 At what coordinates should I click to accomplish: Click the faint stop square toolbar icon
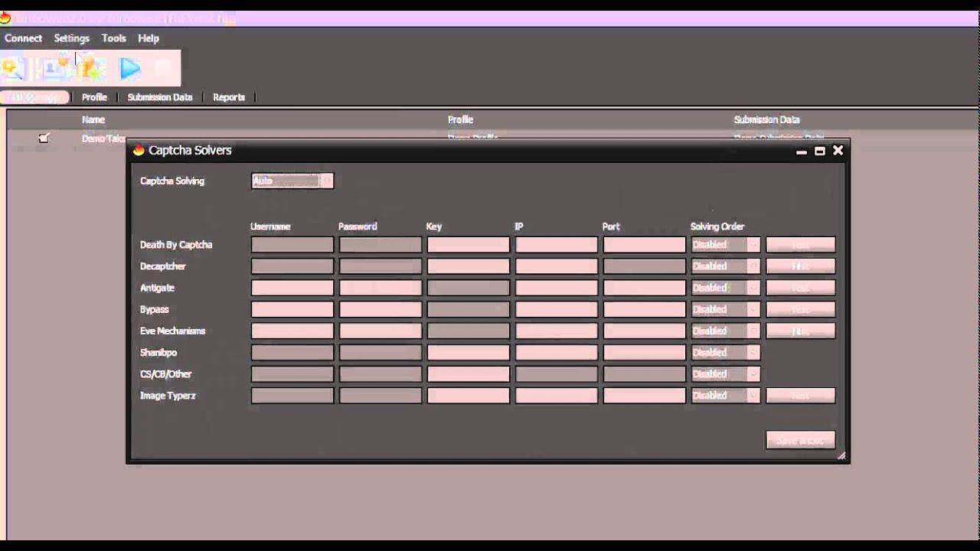162,69
